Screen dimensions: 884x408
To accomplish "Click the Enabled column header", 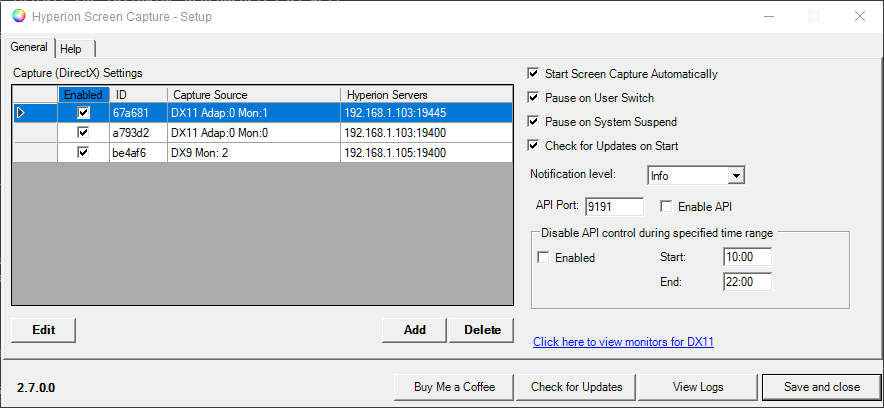I will point(83,95).
